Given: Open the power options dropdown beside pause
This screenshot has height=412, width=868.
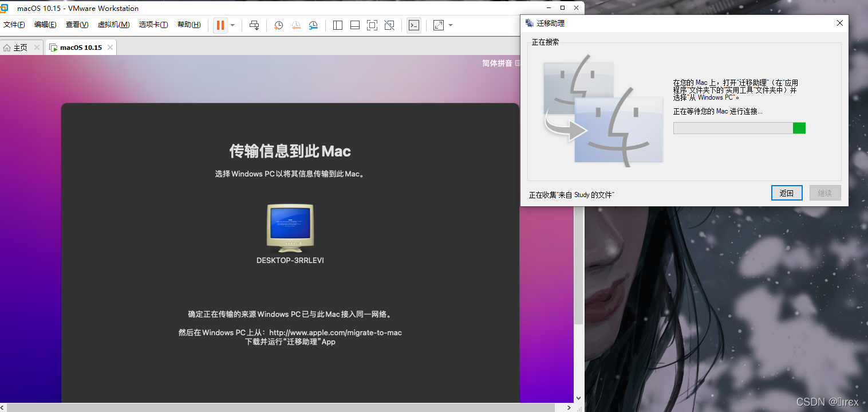Looking at the screenshot, I should pyautogui.click(x=232, y=25).
